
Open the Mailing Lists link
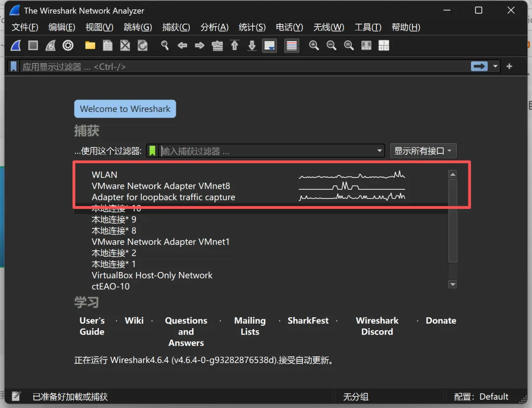click(x=250, y=326)
